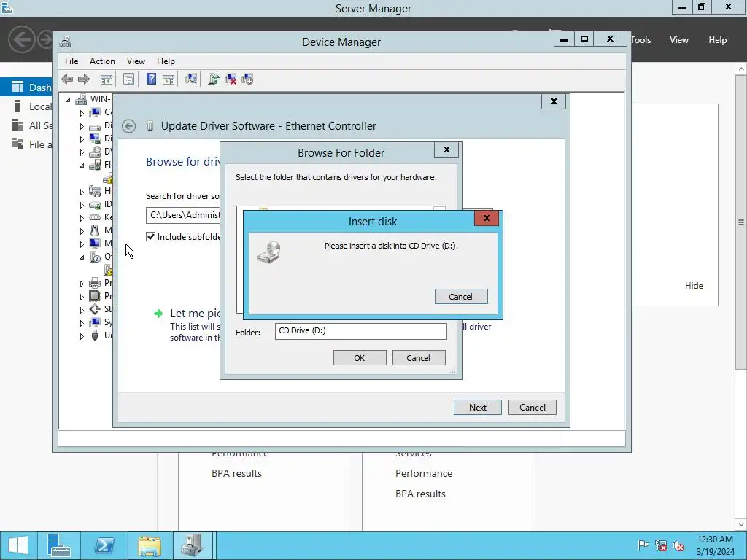Click File and Storage Services sidebar icon
This screenshot has width=747, height=560.
pyautogui.click(x=18, y=144)
